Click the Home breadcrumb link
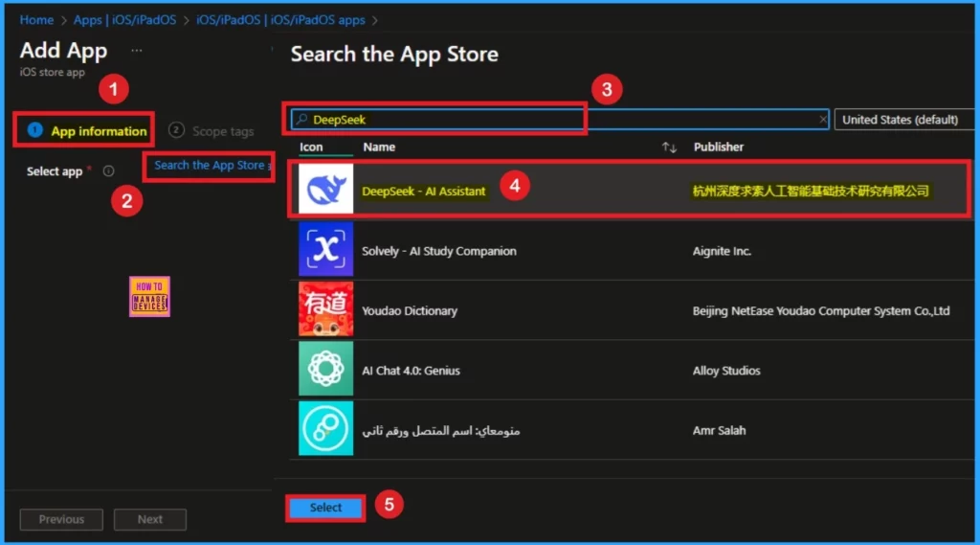Viewport: 980px width, 545px height. point(36,20)
